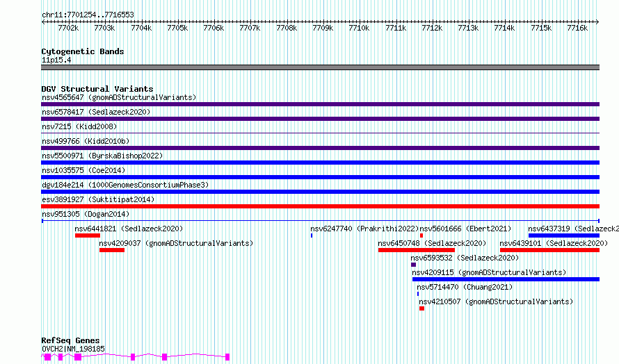Open the nsv499766 Kidd2010b variant bar
Screen dimensions: 619x364
click(320, 148)
